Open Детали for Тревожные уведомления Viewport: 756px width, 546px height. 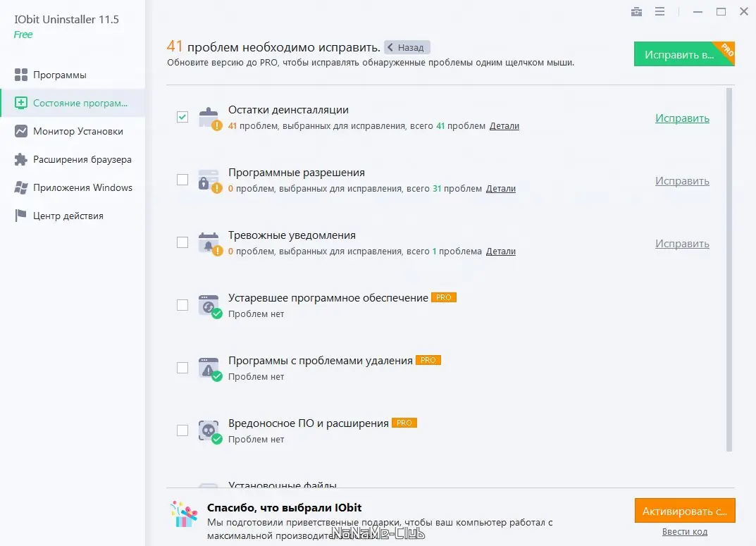[x=500, y=251]
